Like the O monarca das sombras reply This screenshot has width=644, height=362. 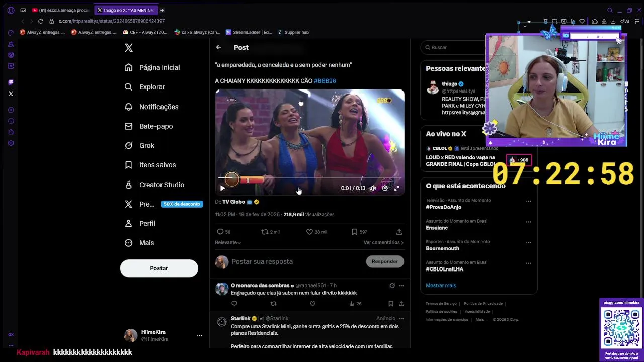312,304
